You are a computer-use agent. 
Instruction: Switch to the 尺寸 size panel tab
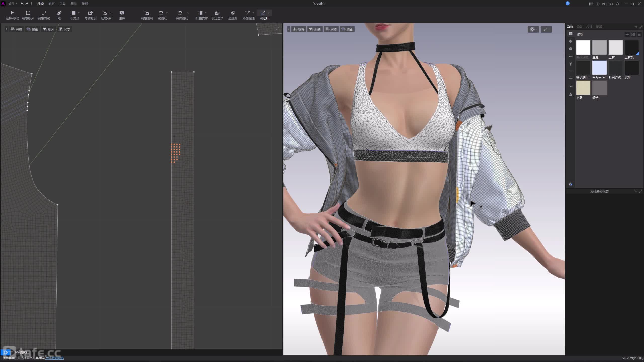pos(589,26)
